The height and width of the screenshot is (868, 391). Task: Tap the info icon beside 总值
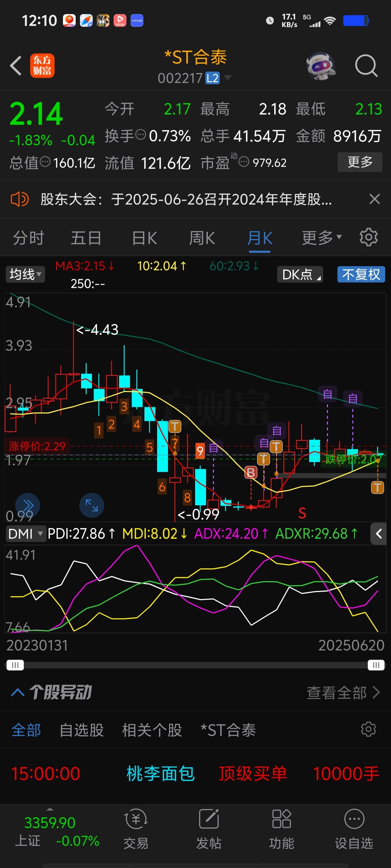45,161
